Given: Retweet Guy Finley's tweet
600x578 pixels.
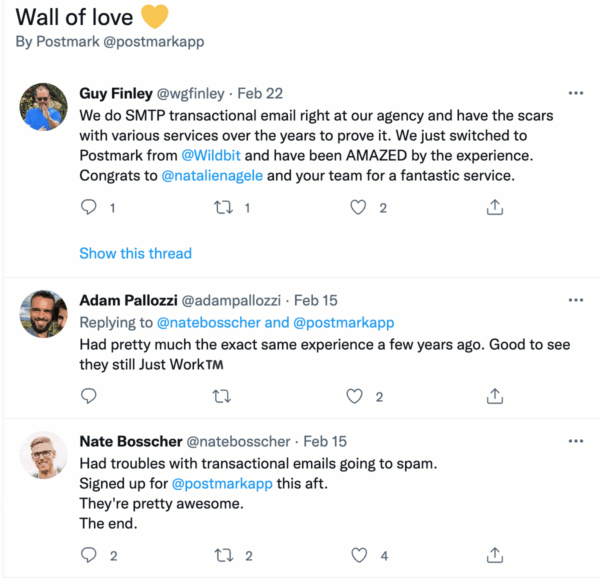Looking at the screenshot, I should pyautogui.click(x=223, y=207).
